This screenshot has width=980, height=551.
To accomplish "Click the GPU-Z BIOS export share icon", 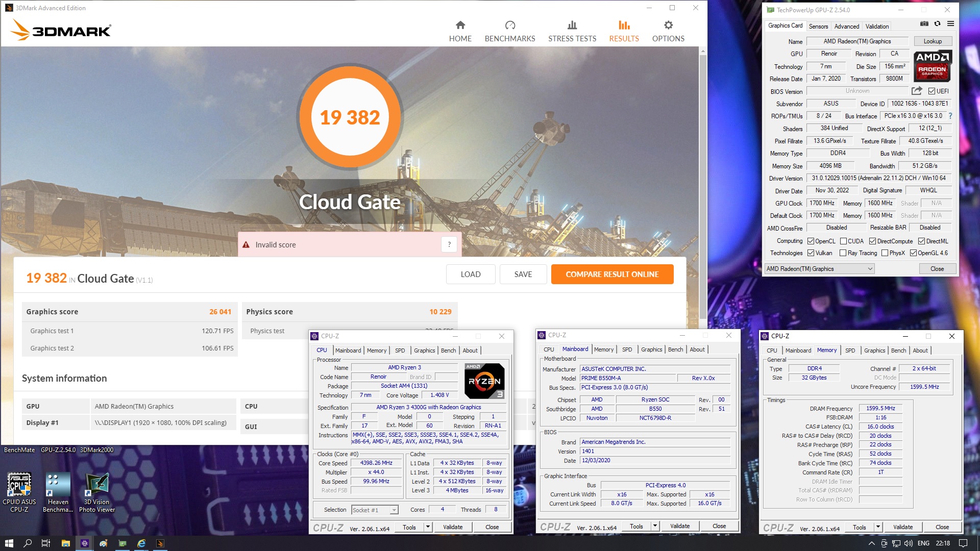I will point(917,91).
